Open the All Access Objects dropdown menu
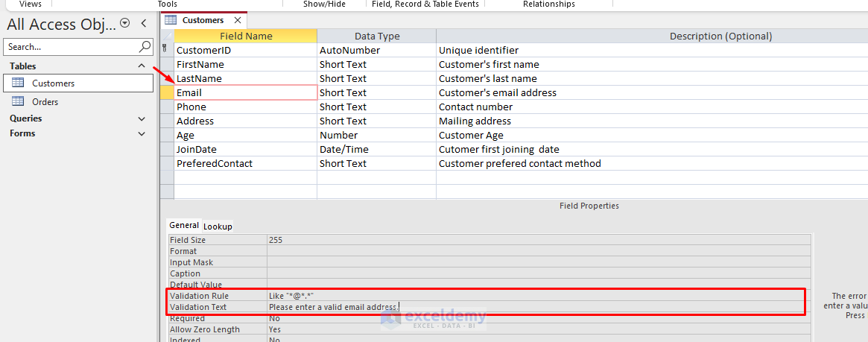The height and width of the screenshot is (342, 868). click(125, 23)
